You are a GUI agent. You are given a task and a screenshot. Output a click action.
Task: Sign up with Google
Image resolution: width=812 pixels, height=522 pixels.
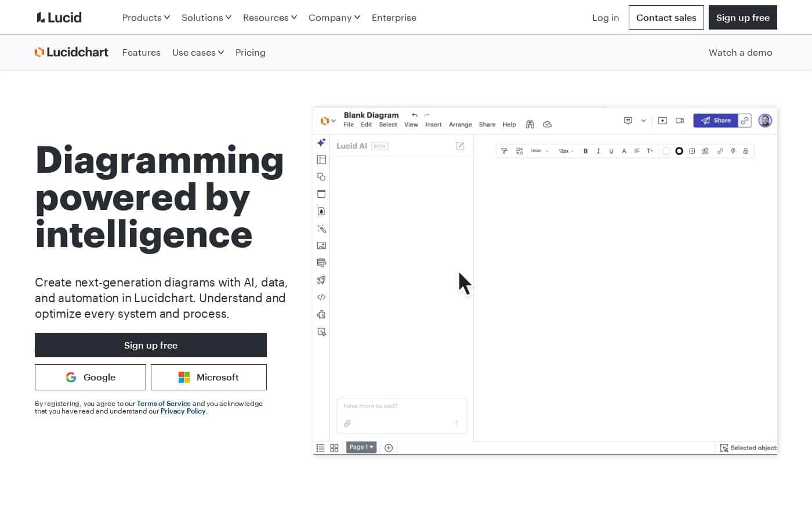tap(90, 377)
